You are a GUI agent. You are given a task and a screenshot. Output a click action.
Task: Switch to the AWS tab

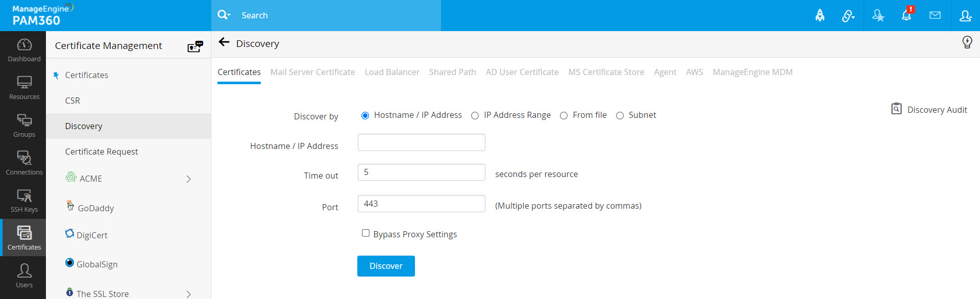click(x=694, y=72)
